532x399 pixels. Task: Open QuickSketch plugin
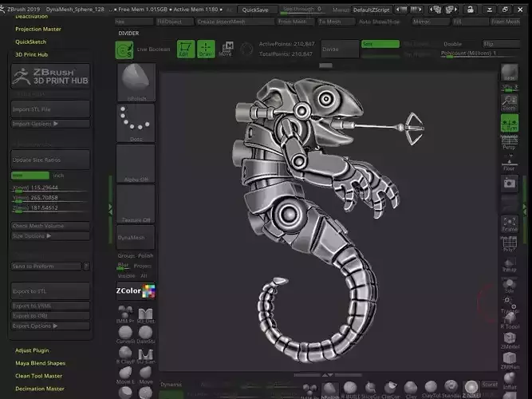pyautogui.click(x=30, y=41)
